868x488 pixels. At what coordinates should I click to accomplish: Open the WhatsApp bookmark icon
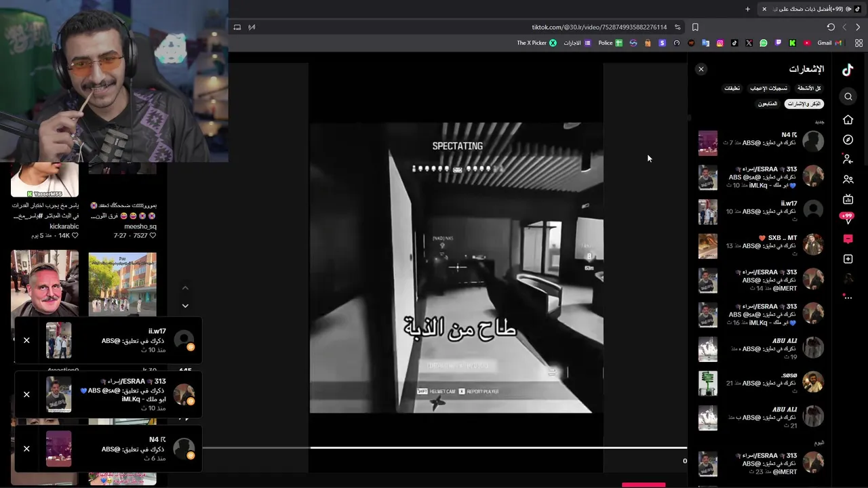pos(764,43)
